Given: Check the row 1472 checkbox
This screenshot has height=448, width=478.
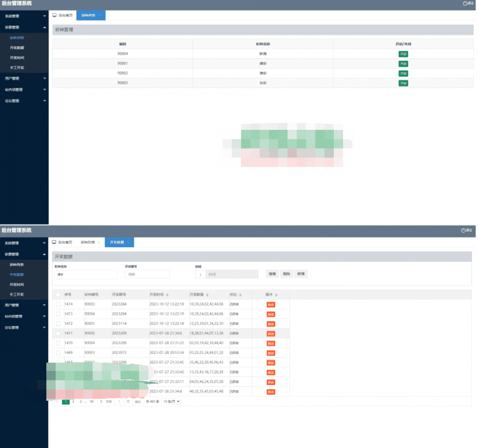Looking at the screenshot, I should (58, 324).
